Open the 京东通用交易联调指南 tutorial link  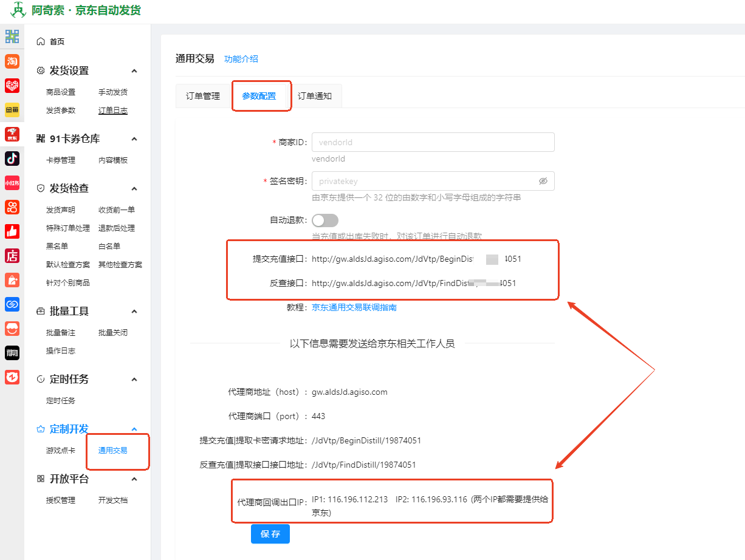(354, 307)
